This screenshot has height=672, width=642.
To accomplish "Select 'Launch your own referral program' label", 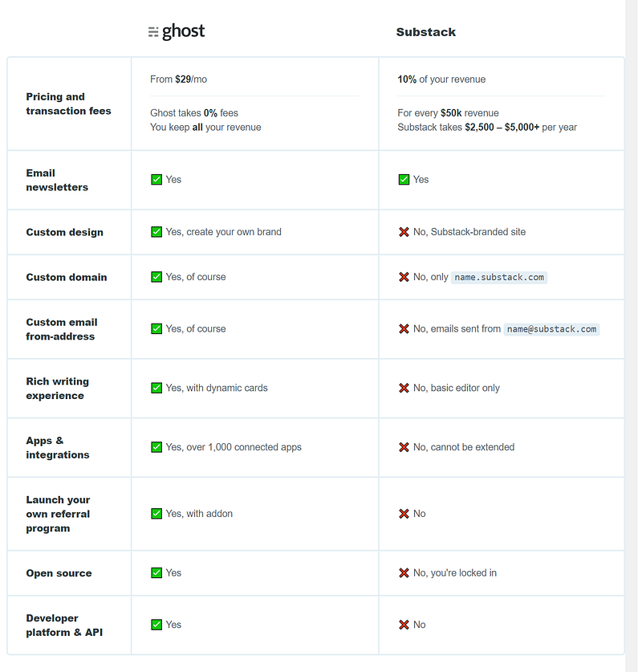I will tap(58, 514).
